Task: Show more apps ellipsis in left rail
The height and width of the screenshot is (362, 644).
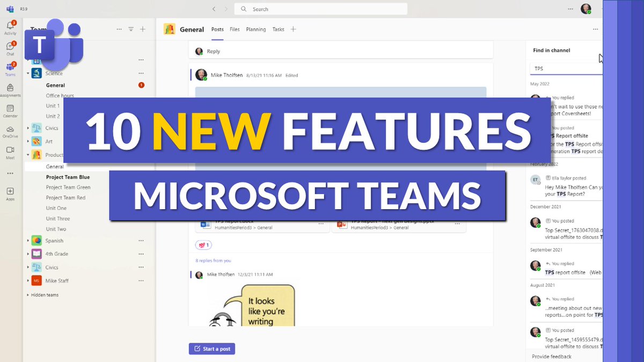Action: pyautogui.click(x=10, y=173)
